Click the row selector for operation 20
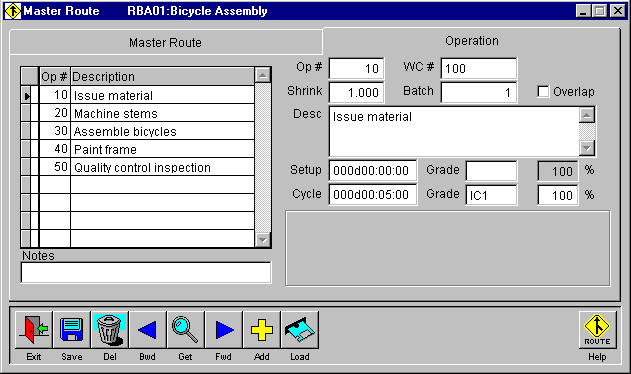The width and height of the screenshot is (631, 374). click(x=26, y=113)
